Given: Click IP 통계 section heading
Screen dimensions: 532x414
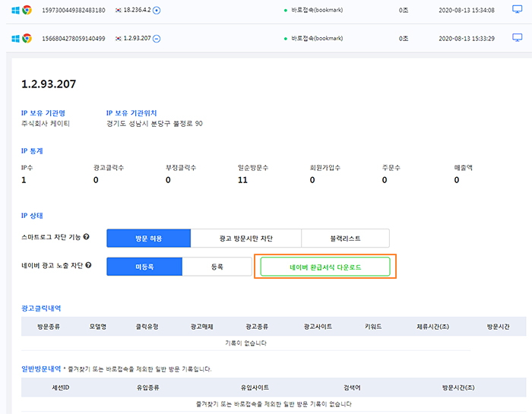Looking at the screenshot, I should tap(32, 151).
